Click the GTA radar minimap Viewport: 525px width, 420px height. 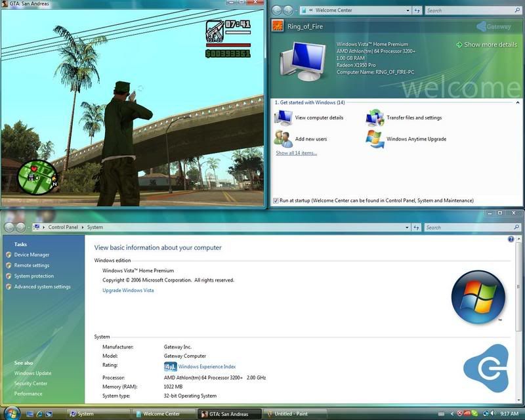[37, 177]
